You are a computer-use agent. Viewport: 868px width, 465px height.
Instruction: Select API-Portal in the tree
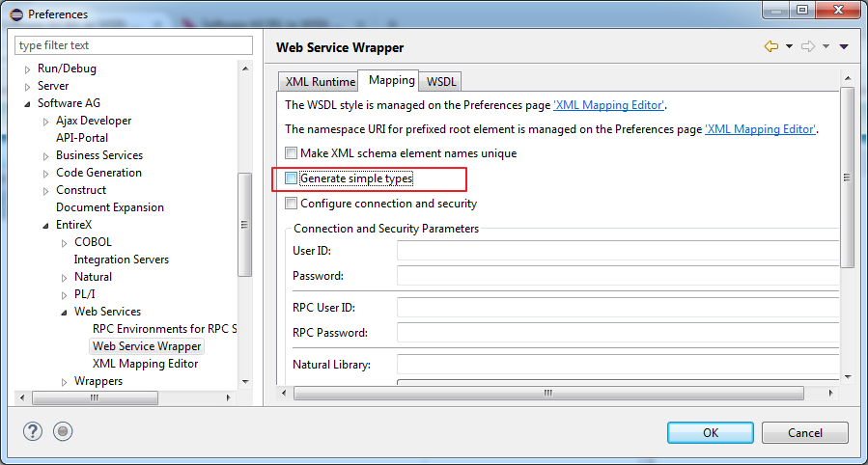pyautogui.click(x=82, y=138)
